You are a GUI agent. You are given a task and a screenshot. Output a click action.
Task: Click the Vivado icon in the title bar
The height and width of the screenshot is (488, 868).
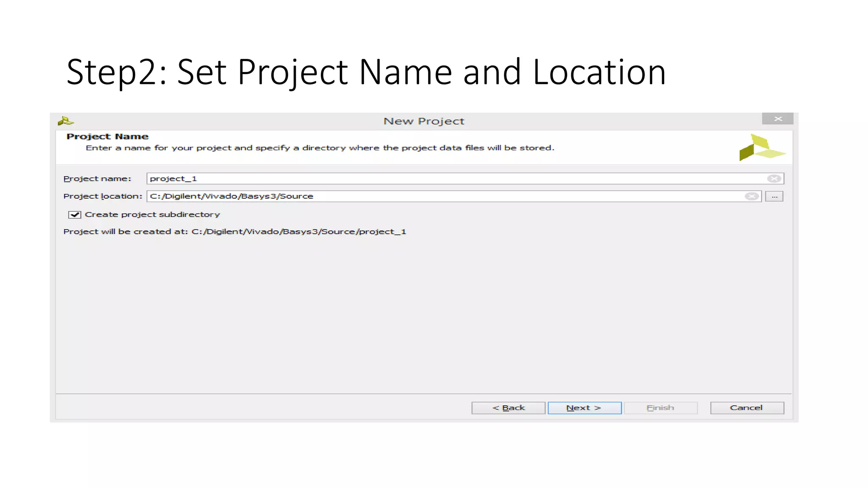tap(66, 121)
